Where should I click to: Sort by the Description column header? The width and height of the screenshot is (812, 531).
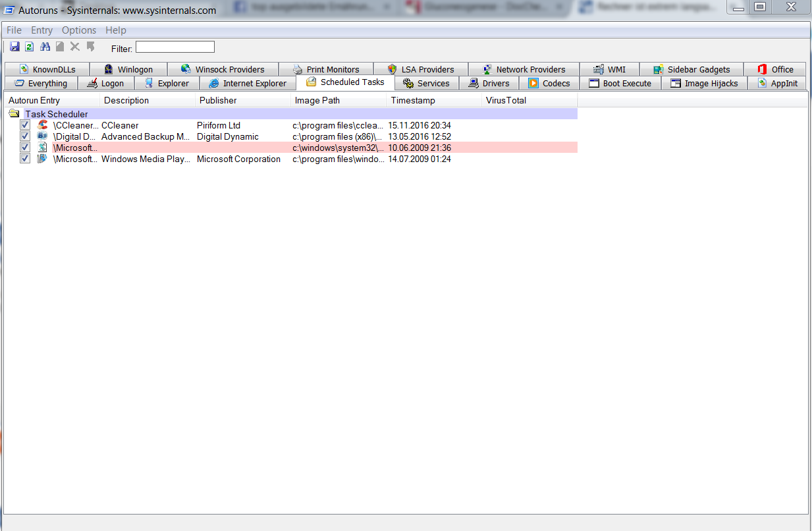pos(148,100)
